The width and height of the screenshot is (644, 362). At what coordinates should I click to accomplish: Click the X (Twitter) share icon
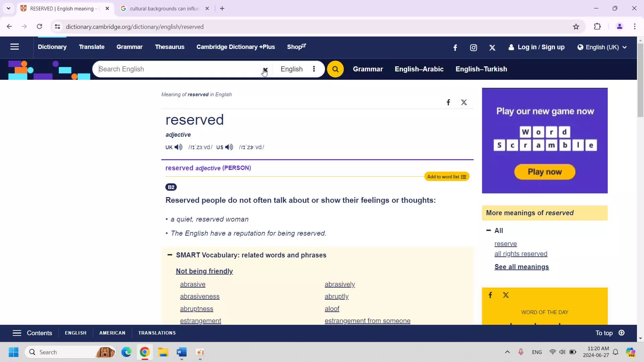coord(464,102)
